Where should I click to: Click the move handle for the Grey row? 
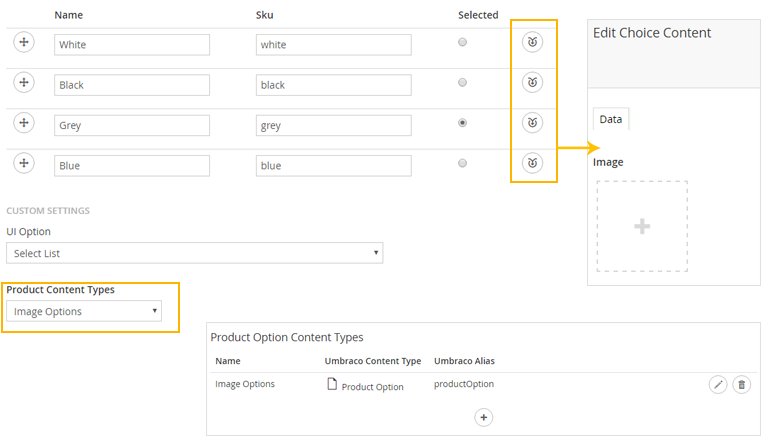point(24,123)
